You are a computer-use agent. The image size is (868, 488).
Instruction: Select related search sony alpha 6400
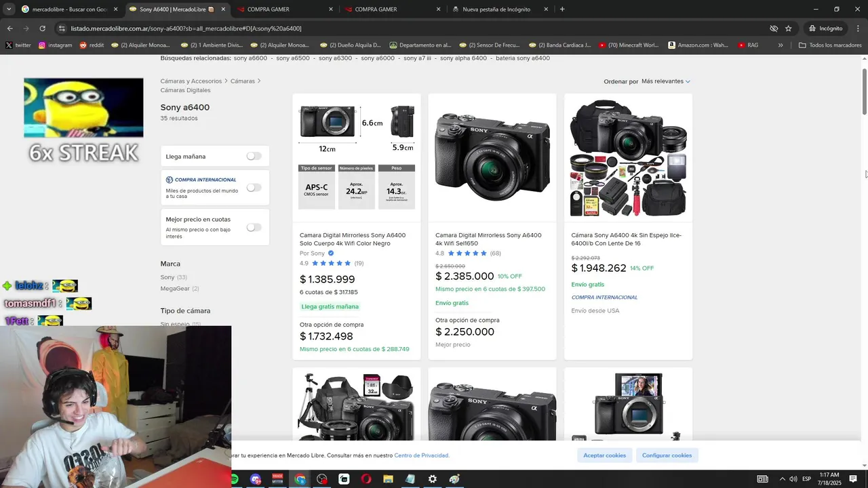tap(463, 58)
